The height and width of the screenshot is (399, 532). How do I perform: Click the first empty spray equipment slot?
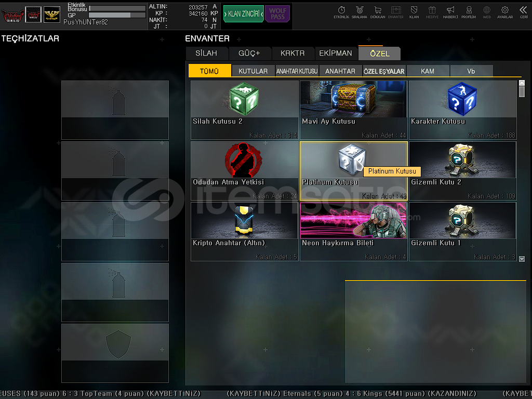click(x=115, y=110)
